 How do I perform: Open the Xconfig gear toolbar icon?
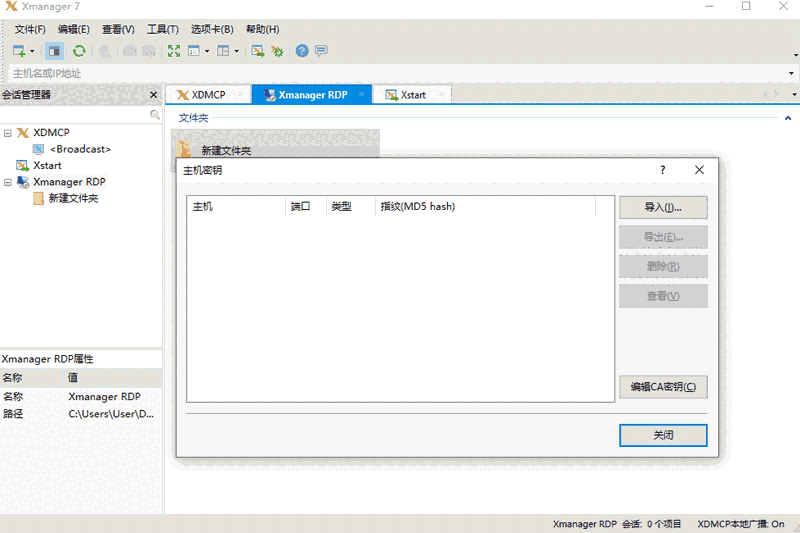(277, 51)
